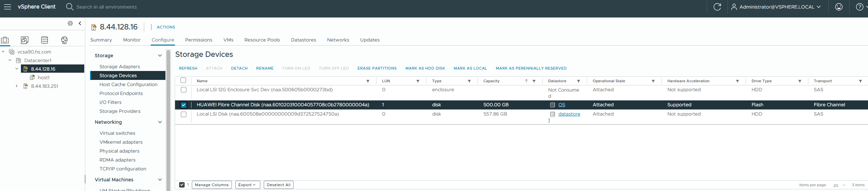Click the vertical dots ACTIONS icon

click(151, 27)
